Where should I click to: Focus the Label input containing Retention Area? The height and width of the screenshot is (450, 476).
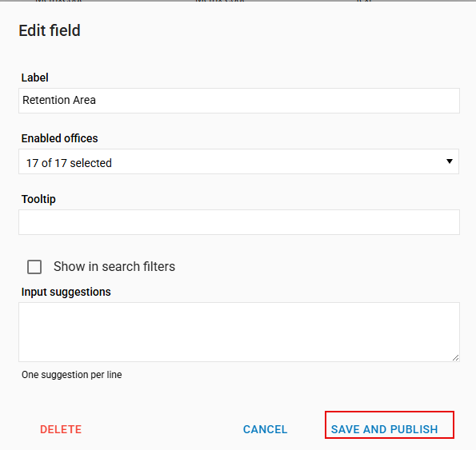click(x=239, y=101)
